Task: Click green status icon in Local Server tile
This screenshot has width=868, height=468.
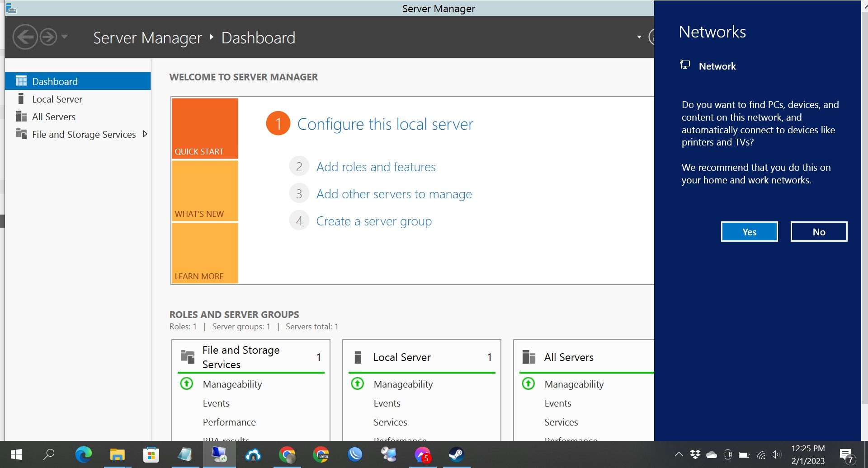Action: [357, 384]
